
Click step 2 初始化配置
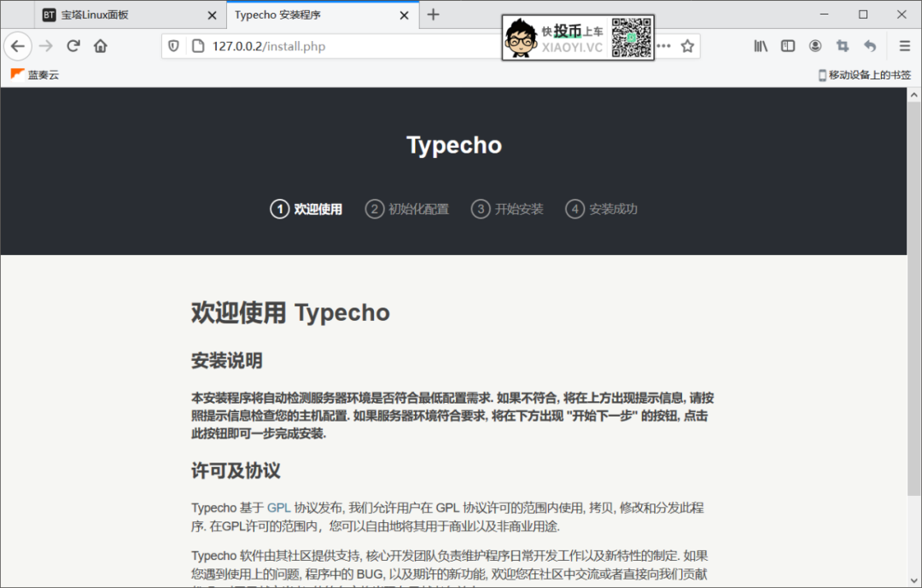407,209
